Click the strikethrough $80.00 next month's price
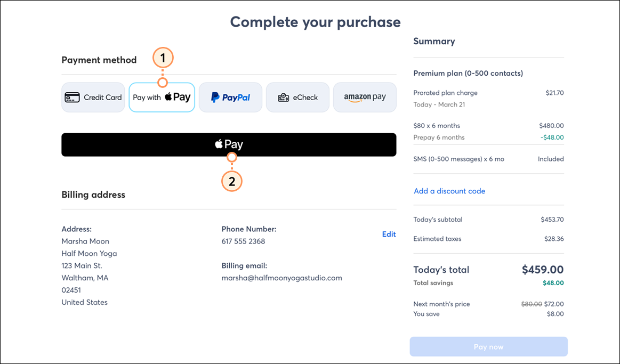Screen dimensions: 620x364 532,304
